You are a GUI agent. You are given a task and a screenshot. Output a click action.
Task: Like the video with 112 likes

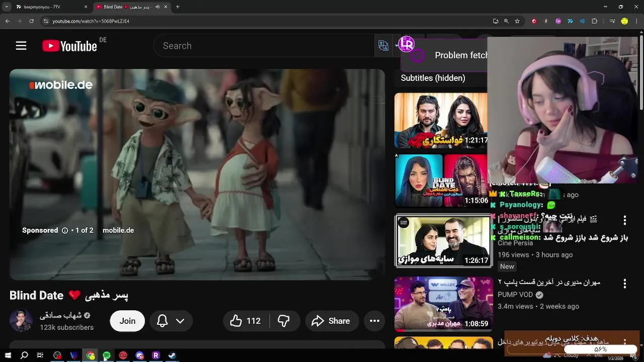[x=246, y=321]
